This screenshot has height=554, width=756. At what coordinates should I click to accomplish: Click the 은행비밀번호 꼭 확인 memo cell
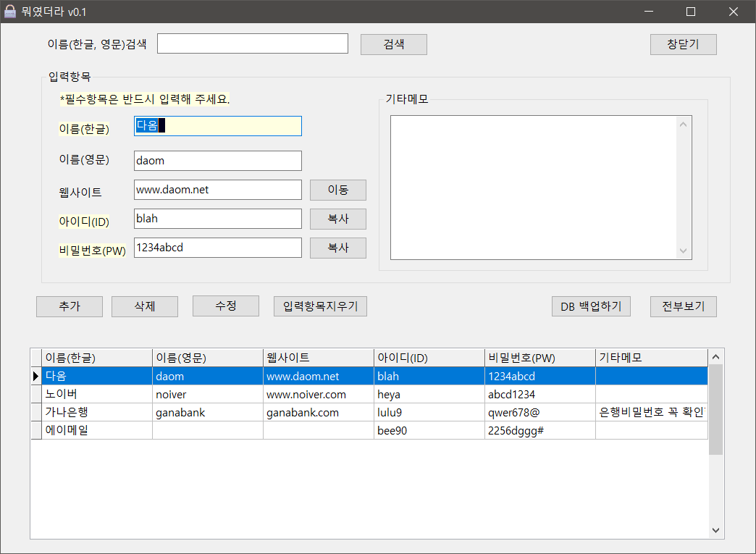click(652, 413)
